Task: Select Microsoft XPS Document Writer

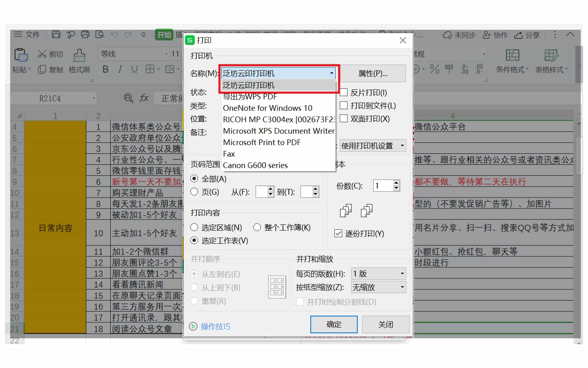Action: tap(278, 131)
